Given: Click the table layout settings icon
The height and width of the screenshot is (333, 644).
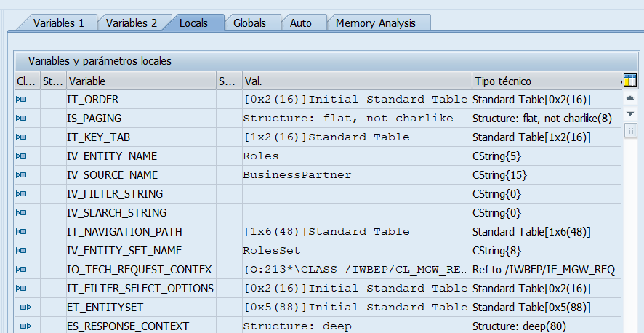Looking at the screenshot, I should click(630, 81).
